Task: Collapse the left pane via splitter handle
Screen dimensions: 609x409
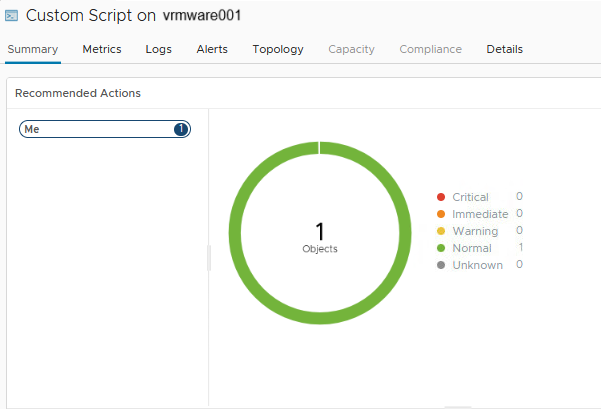Action: (x=209, y=258)
